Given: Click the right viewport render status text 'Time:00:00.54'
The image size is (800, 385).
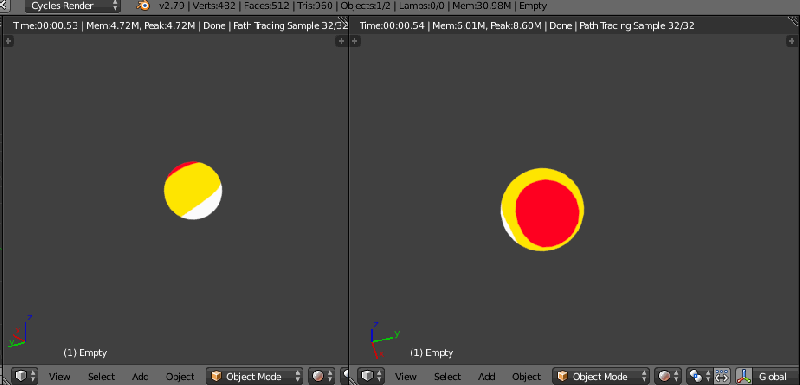Looking at the screenshot, I should pos(392,25).
